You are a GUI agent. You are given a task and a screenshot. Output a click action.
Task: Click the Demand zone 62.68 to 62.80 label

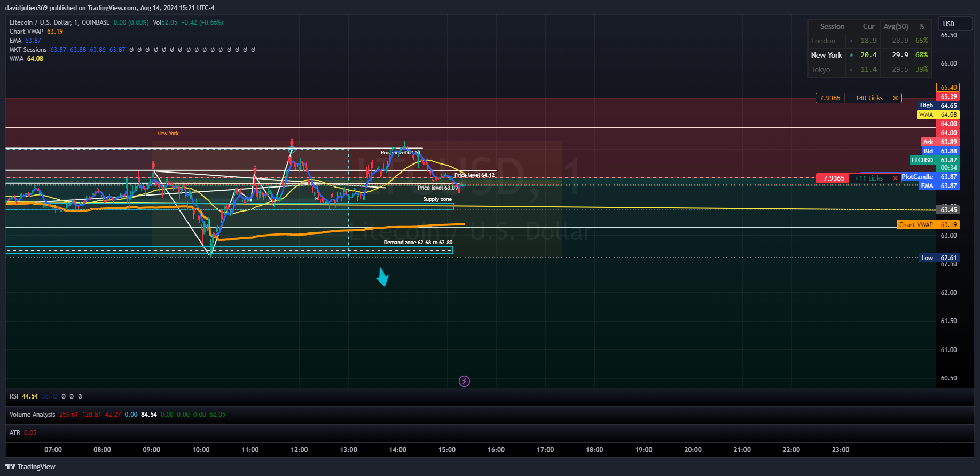(418, 243)
